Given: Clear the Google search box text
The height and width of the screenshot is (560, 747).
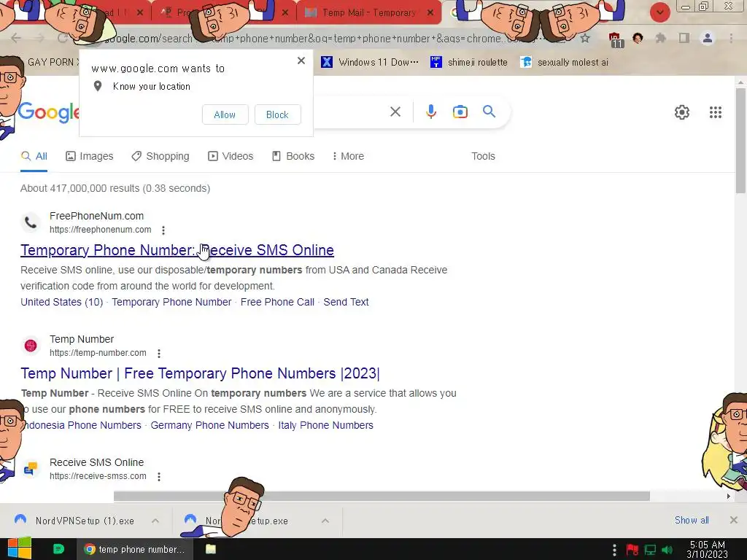Looking at the screenshot, I should pyautogui.click(x=395, y=112).
